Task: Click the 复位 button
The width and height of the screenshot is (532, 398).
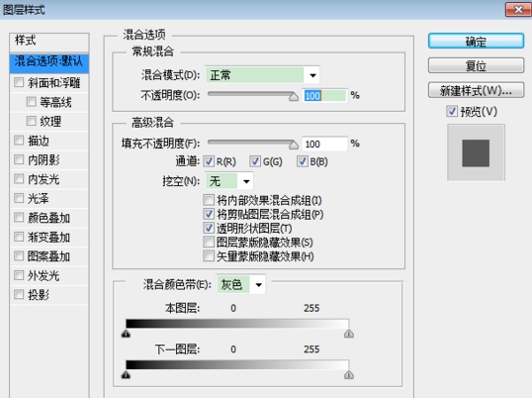Action: 476,65
